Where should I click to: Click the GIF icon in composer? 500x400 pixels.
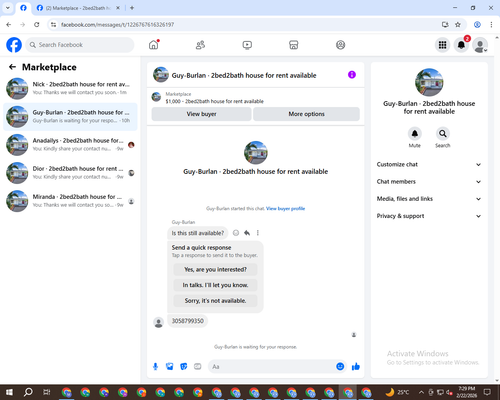tap(198, 367)
